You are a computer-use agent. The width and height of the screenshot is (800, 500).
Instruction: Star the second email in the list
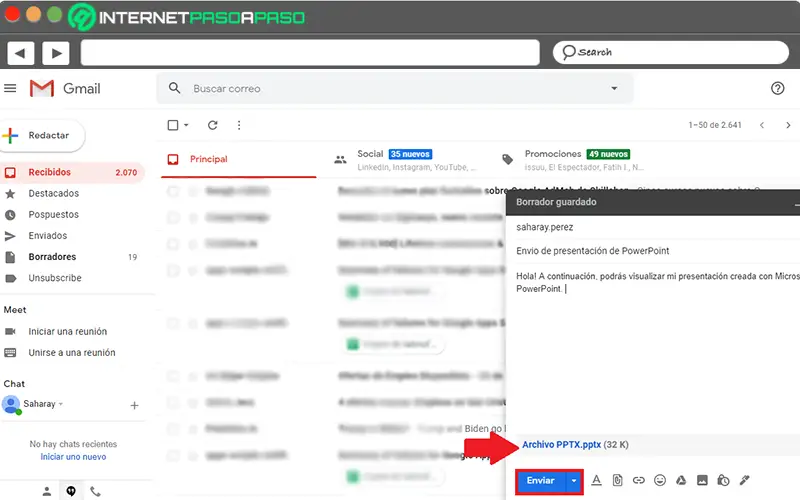click(x=193, y=217)
